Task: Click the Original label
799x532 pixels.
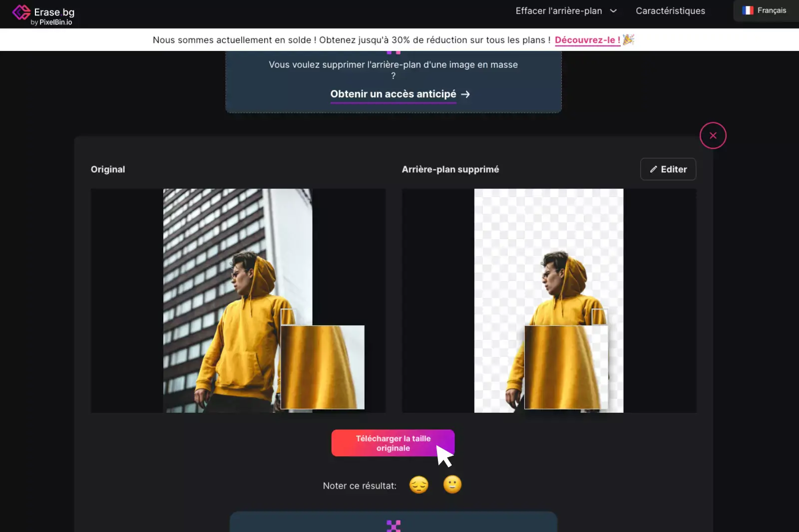Action: tap(108, 169)
